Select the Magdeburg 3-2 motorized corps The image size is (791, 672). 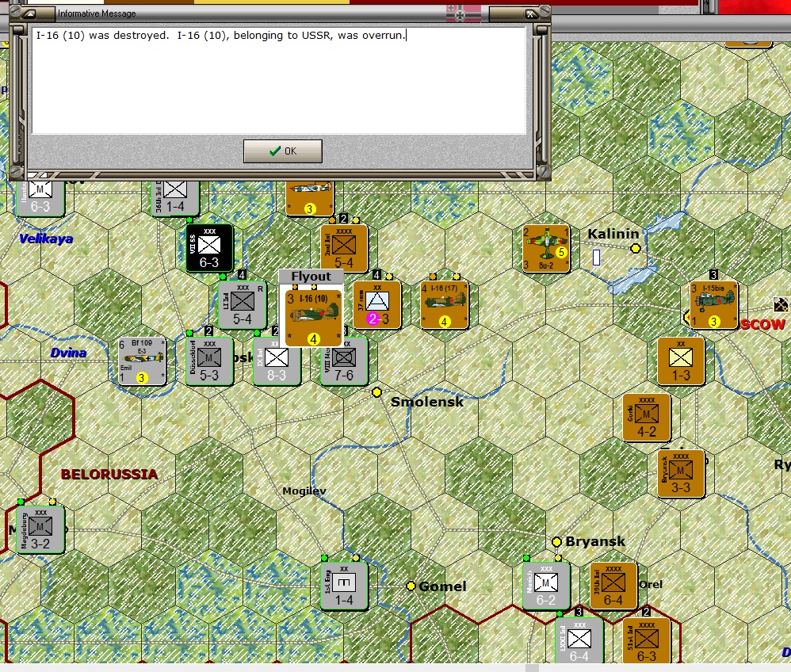tap(40, 529)
